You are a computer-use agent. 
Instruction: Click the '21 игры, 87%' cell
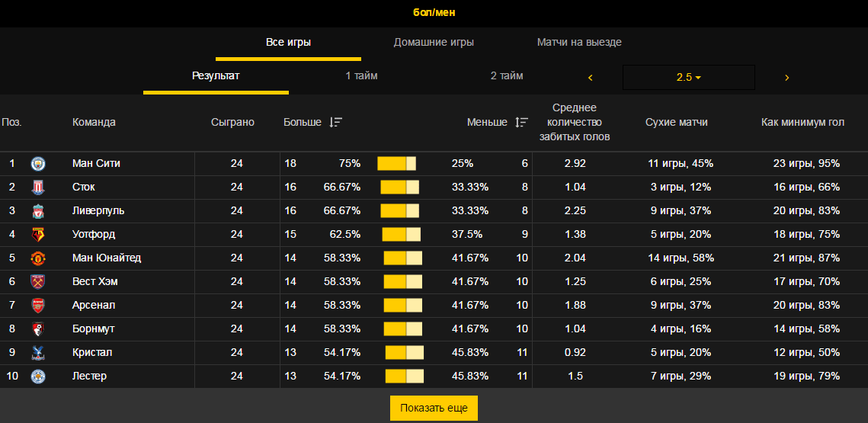pyautogui.click(x=806, y=258)
